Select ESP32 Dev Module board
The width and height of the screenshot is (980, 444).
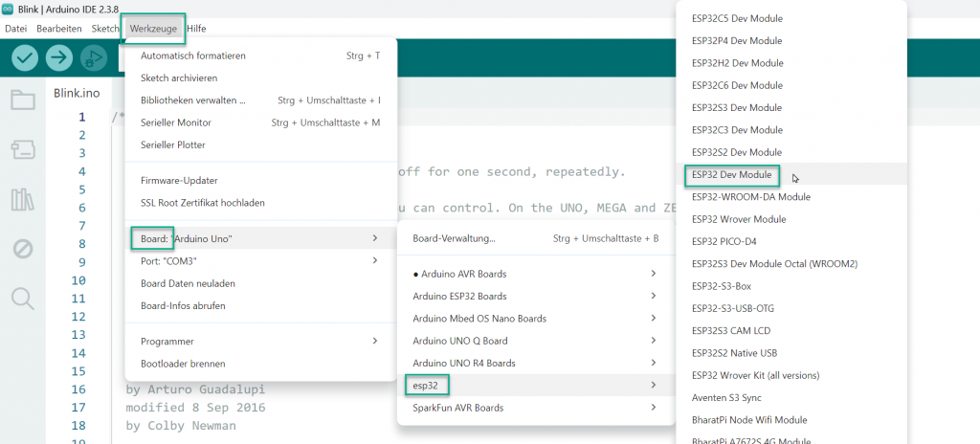(731, 175)
